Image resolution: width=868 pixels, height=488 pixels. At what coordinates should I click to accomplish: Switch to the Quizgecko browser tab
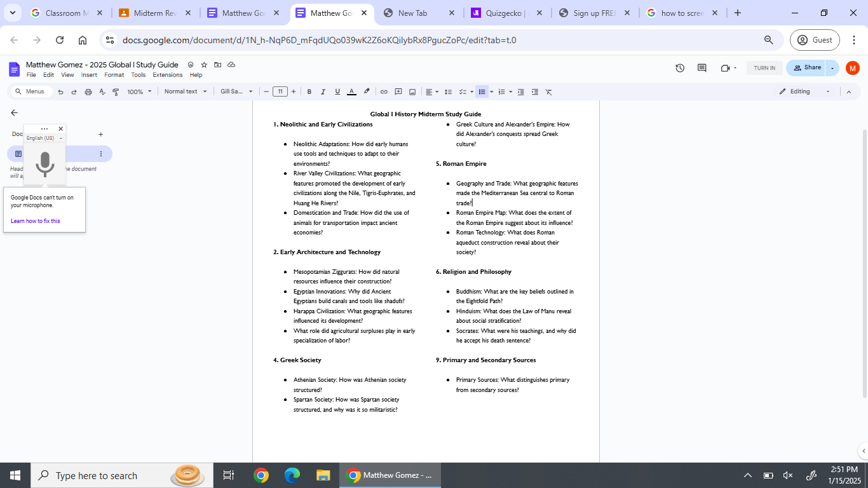pos(505,13)
